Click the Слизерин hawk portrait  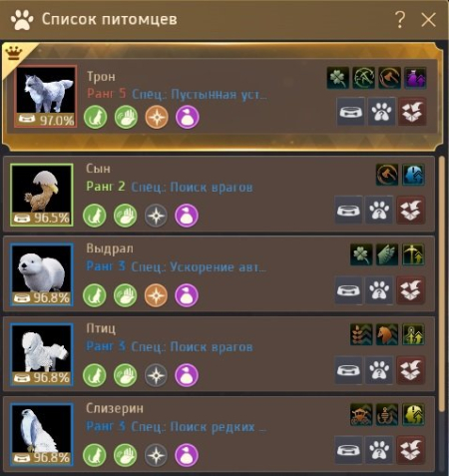(42, 434)
